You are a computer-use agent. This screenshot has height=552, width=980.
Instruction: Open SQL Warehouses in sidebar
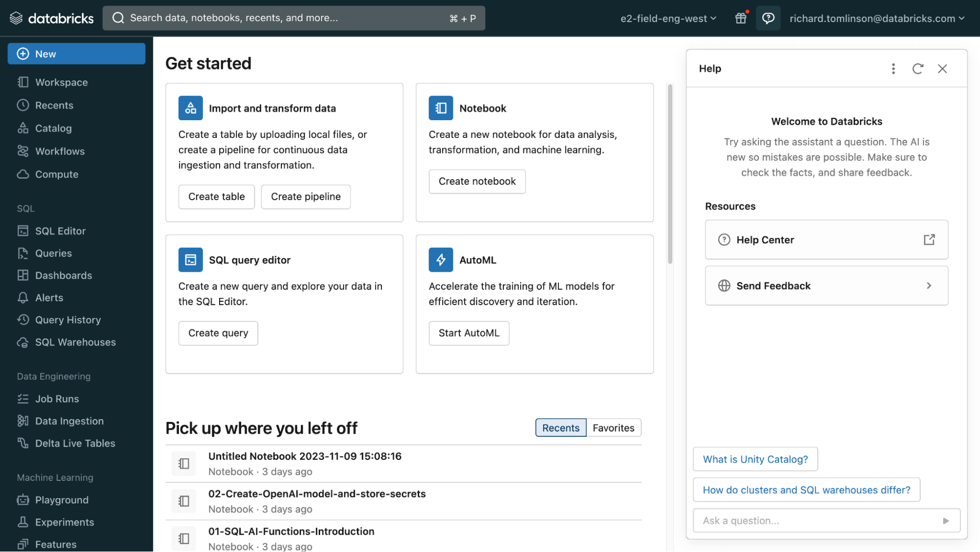click(x=75, y=342)
